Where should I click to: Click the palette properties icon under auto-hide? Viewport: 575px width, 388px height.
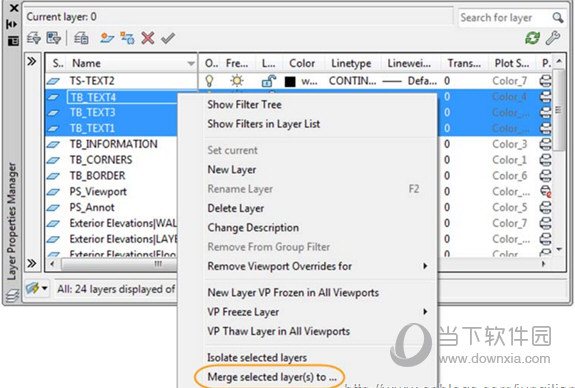[13, 40]
